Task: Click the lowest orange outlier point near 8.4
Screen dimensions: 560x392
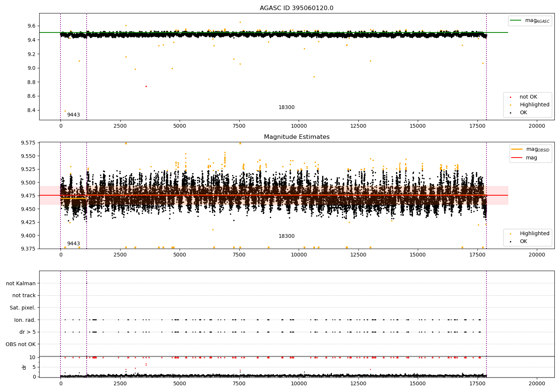Action: point(65,111)
